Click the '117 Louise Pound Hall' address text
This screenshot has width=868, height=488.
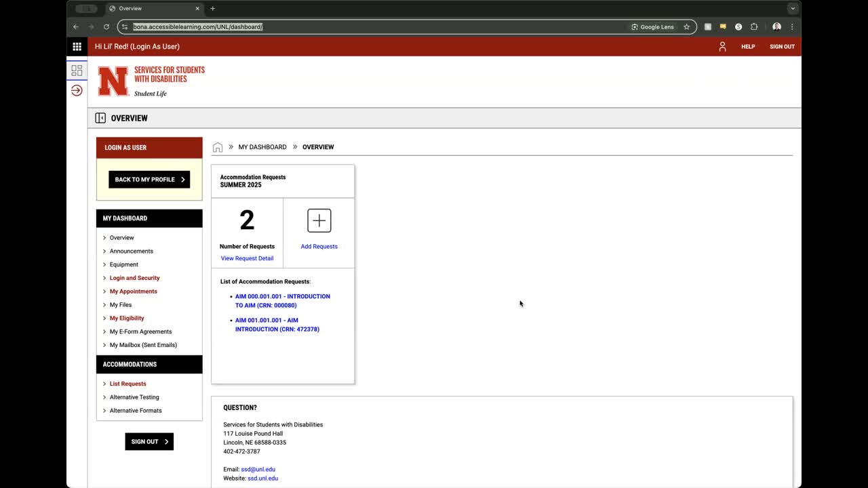[253, 434]
